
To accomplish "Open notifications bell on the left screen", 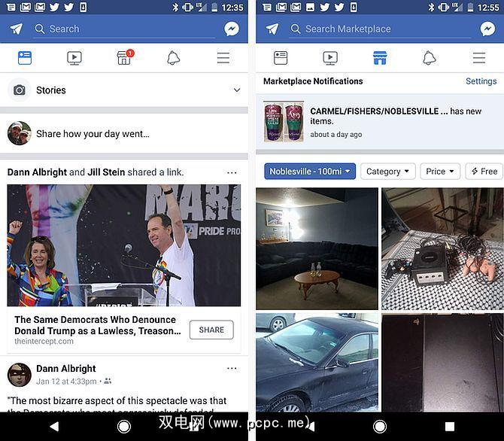I will coord(173,58).
